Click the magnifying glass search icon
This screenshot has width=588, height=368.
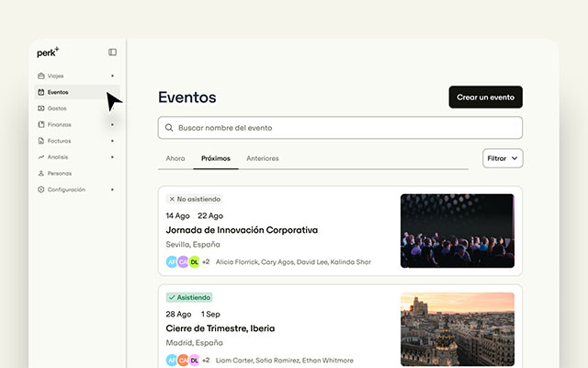[167, 128]
